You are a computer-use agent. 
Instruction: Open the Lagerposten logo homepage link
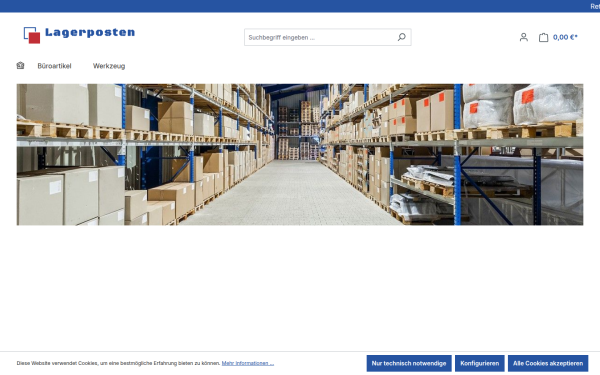[x=79, y=35]
